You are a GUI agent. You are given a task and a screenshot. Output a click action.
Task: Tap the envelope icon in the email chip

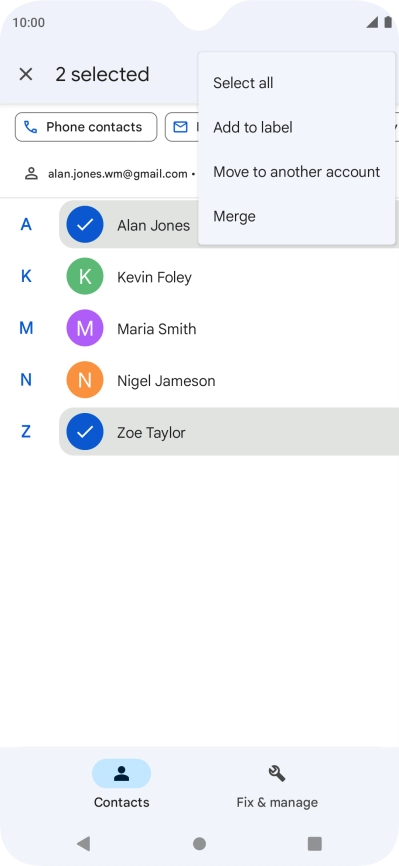[x=180, y=127]
